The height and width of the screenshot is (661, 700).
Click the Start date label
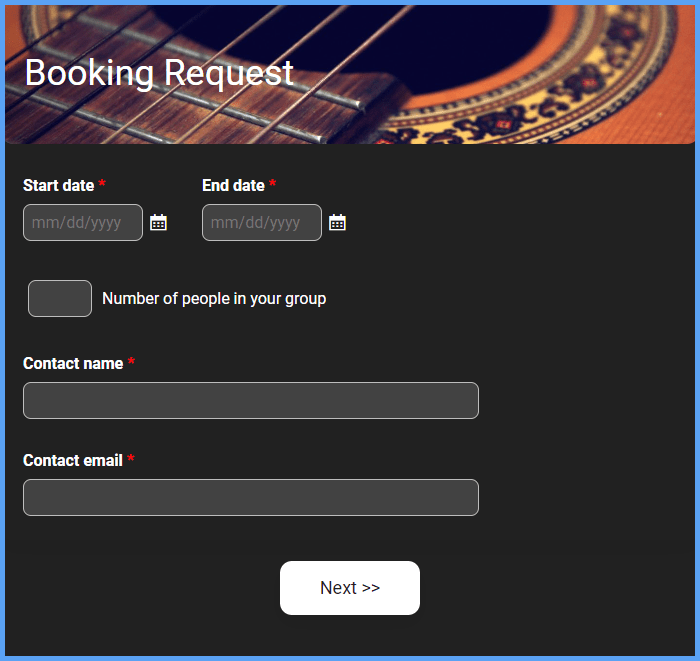[x=58, y=185]
